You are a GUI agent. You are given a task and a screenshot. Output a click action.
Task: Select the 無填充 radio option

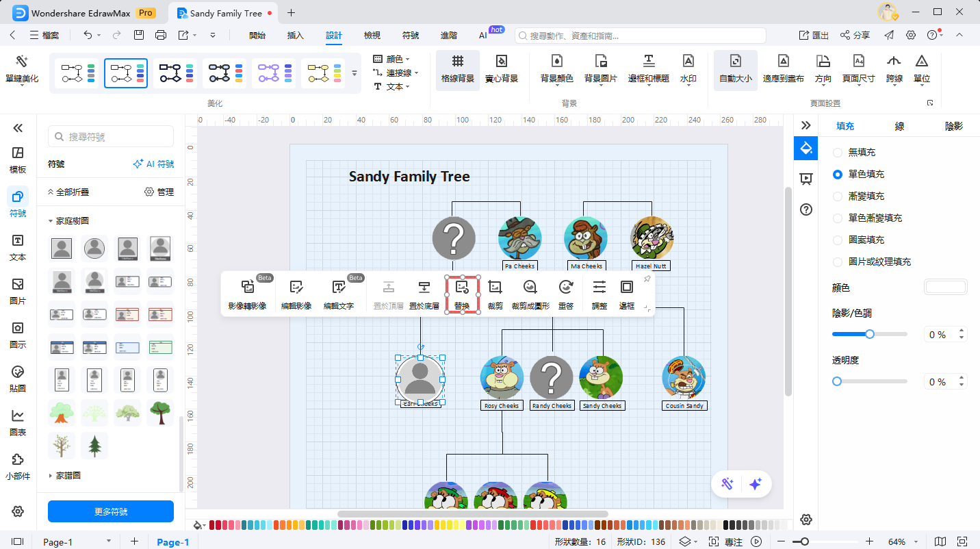[x=838, y=153]
